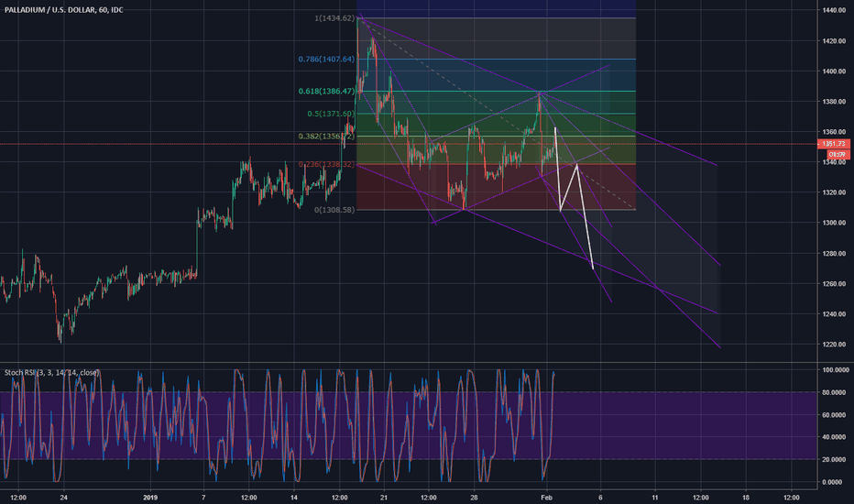The height and width of the screenshot is (504, 854).
Task: Click 1220.00 on the price axis
Action: [834, 345]
